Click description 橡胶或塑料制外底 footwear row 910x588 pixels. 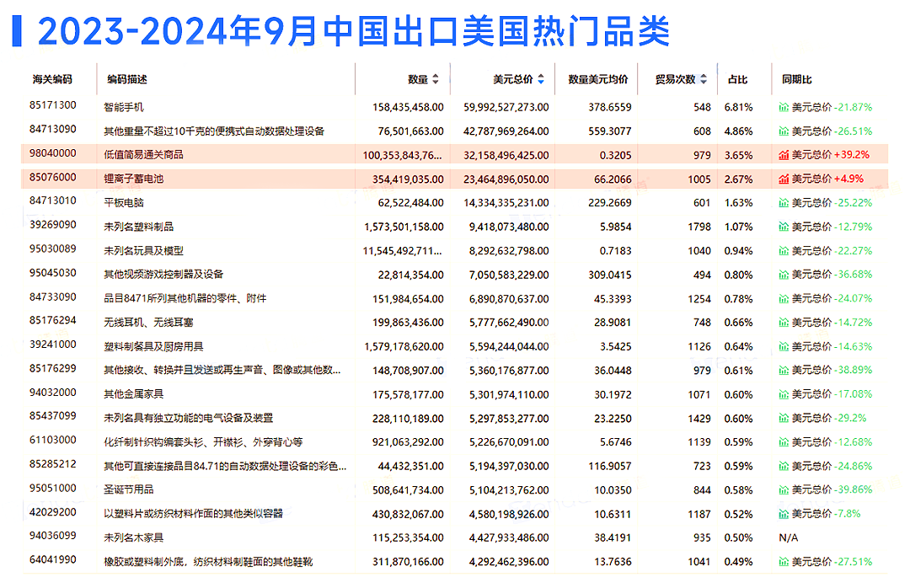tap(208, 562)
